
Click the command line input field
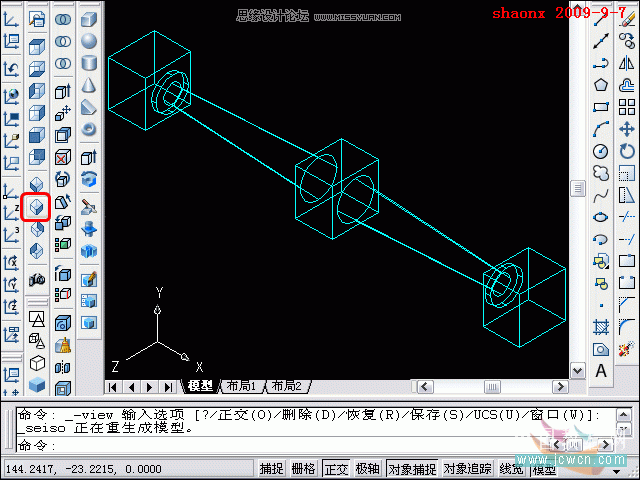pos(300,445)
